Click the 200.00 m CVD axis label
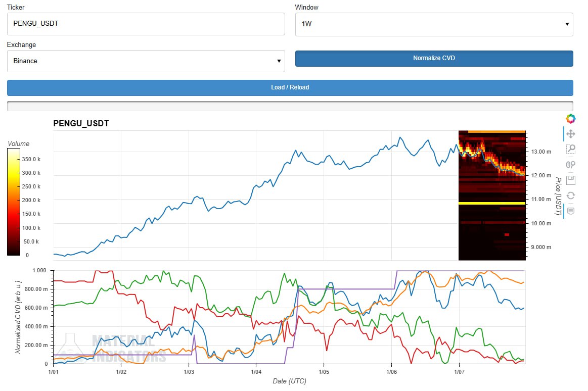This screenshot has height=391, width=588. click(x=36, y=346)
